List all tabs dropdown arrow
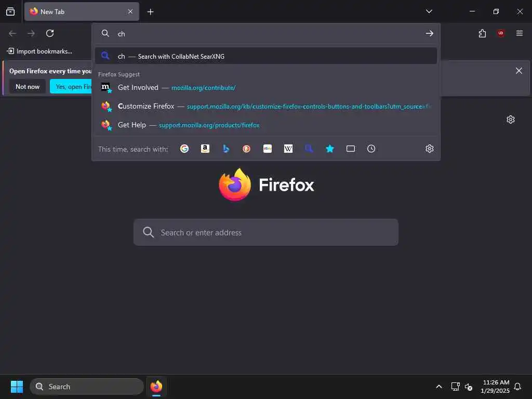 (x=429, y=11)
